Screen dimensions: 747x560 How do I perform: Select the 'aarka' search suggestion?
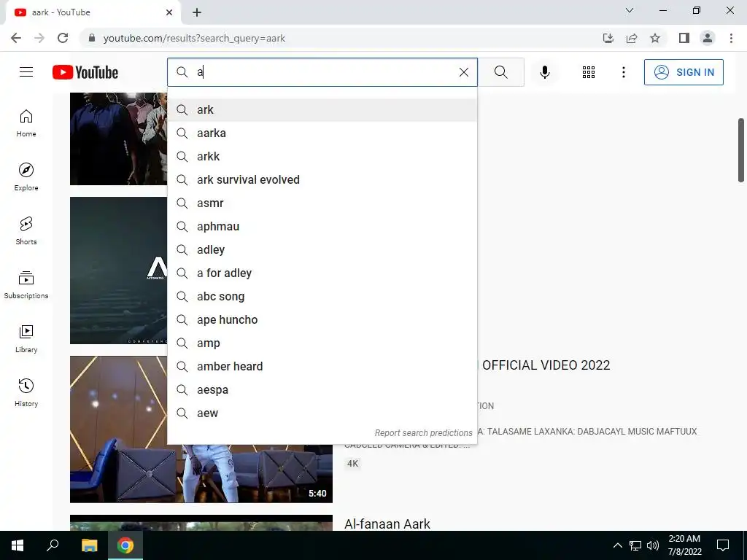(x=322, y=133)
